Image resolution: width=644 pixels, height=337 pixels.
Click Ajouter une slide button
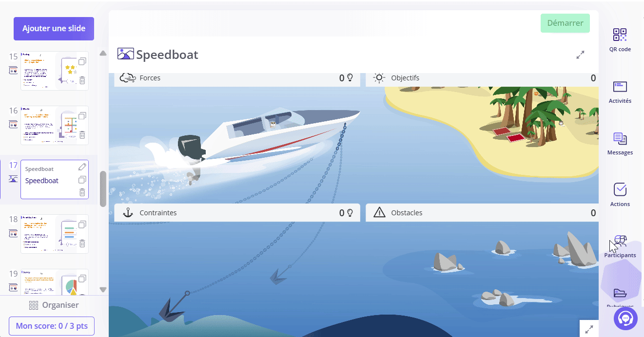coord(54,29)
